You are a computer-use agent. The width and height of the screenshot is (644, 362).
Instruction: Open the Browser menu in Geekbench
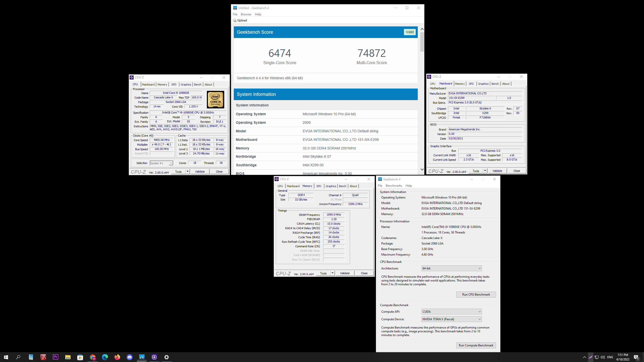[246, 14]
